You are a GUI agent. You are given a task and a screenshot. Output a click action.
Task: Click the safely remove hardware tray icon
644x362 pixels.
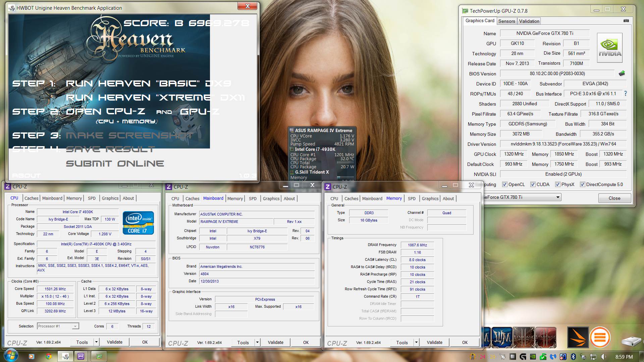(583, 357)
